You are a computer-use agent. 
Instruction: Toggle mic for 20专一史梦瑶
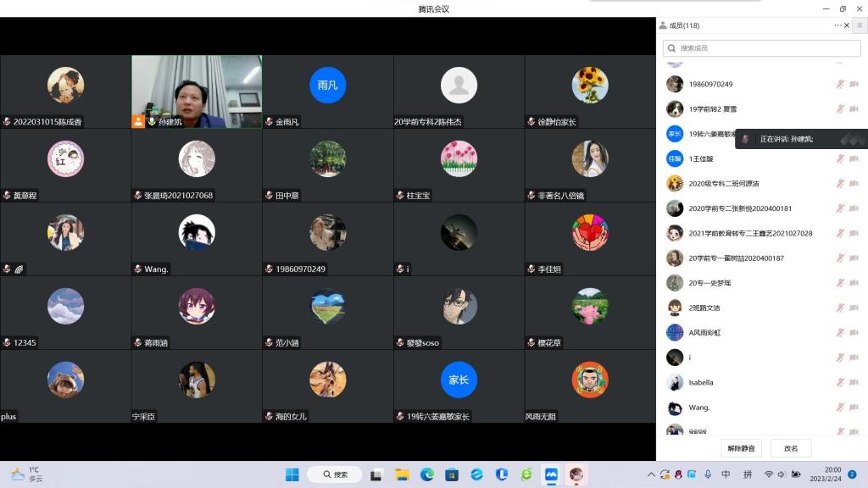point(840,283)
